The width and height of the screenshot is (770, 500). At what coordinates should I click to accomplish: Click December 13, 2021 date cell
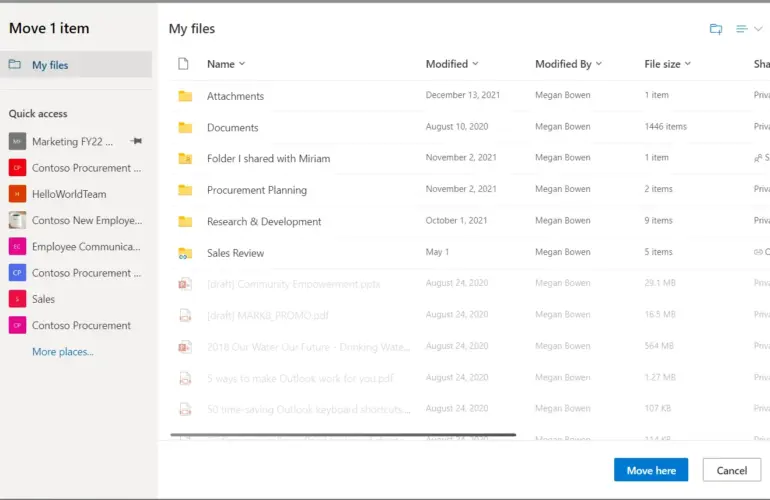point(463,95)
